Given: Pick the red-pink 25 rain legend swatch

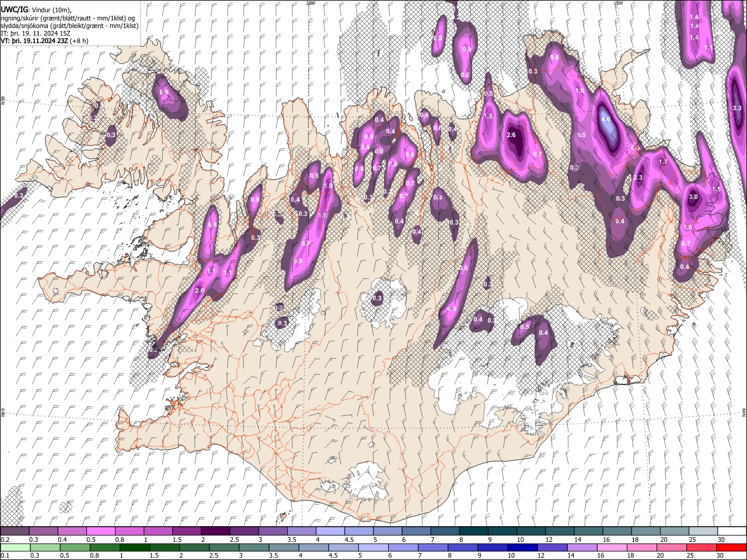Looking at the screenshot, I should click(701, 548).
